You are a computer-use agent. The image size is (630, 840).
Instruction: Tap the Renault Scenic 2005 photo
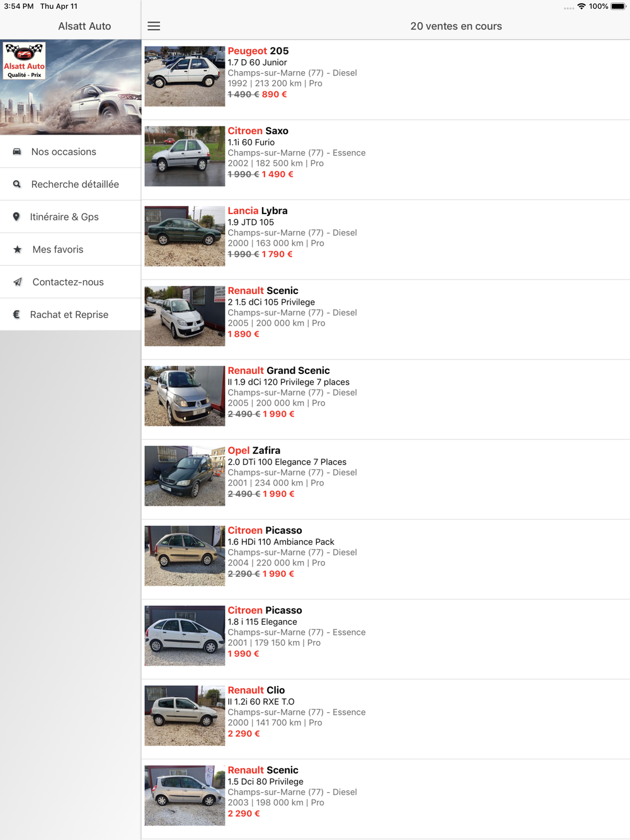[x=185, y=316]
